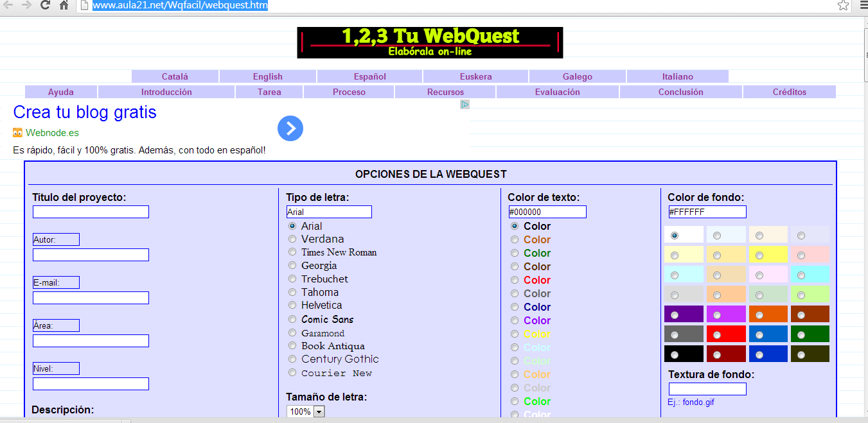
Task: Switch language to Italiano
Action: [678, 76]
